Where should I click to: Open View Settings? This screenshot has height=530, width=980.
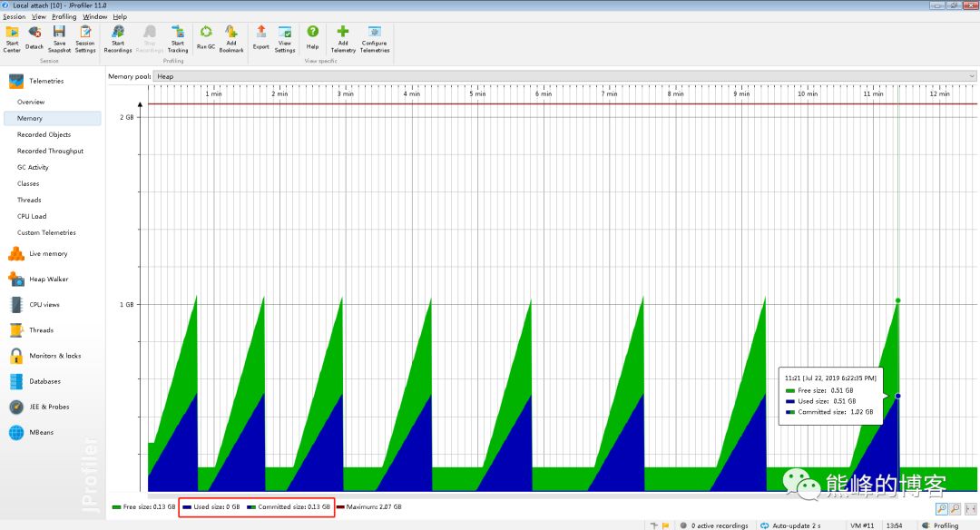[x=284, y=39]
